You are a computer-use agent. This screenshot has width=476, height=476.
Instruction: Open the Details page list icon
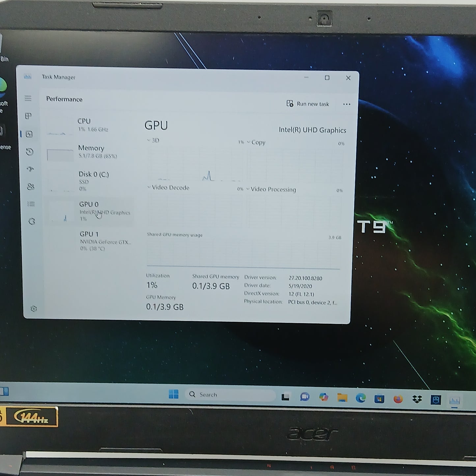point(31,204)
